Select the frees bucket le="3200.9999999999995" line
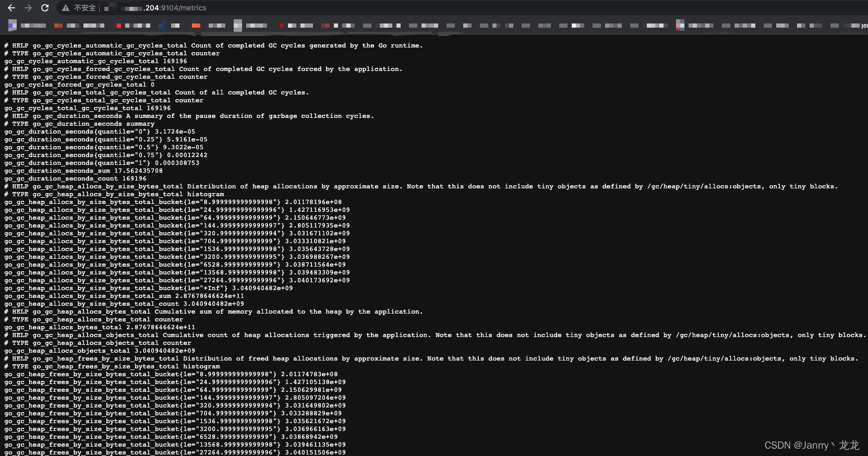This screenshot has width=868, height=456. tap(175, 429)
